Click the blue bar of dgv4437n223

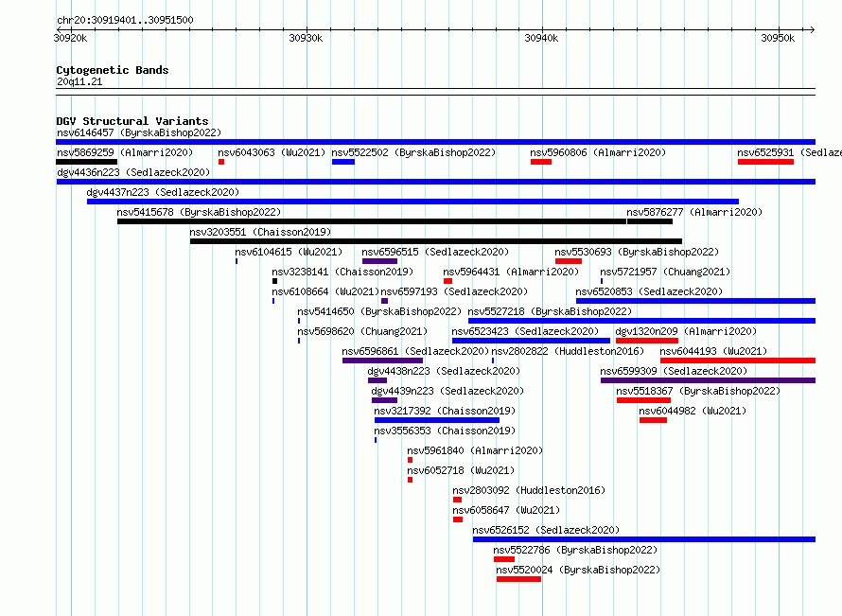pyautogui.click(x=412, y=202)
